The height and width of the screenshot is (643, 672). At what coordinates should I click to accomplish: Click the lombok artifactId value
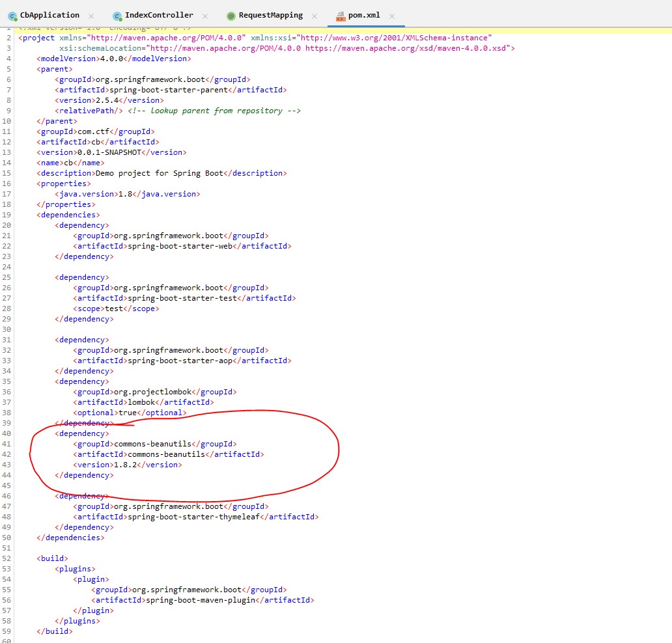pos(141,402)
